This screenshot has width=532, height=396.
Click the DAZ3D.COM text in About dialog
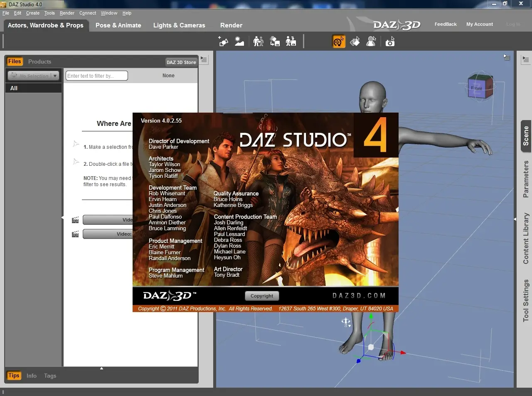pyautogui.click(x=359, y=295)
